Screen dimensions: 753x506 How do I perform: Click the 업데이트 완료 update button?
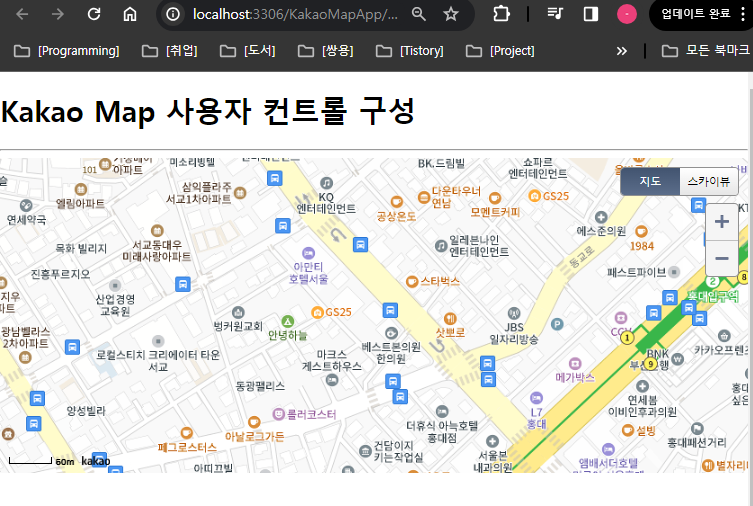coord(695,13)
